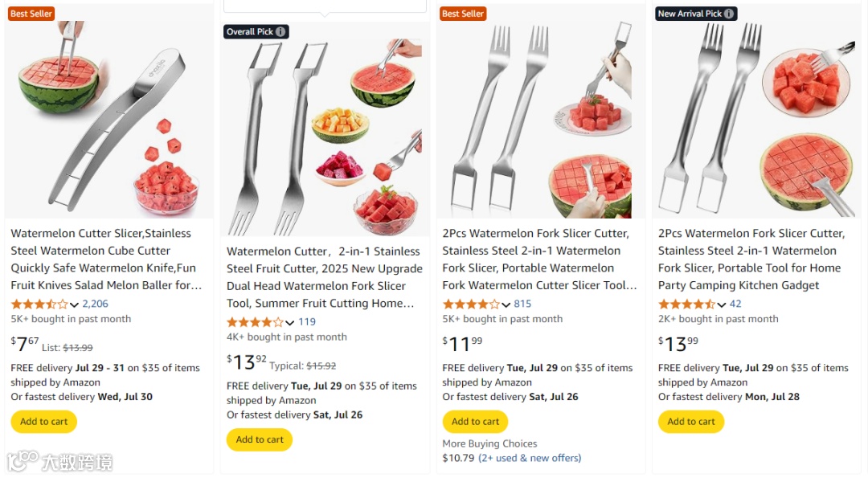868x478 pixels.
Task: Open the 2,206 ratings link
Action: point(95,304)
